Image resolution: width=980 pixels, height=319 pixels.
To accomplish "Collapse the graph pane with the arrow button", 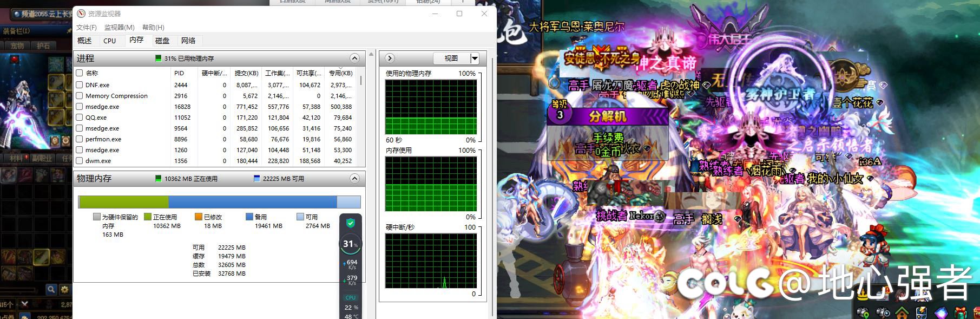I will tap(390, 58).
